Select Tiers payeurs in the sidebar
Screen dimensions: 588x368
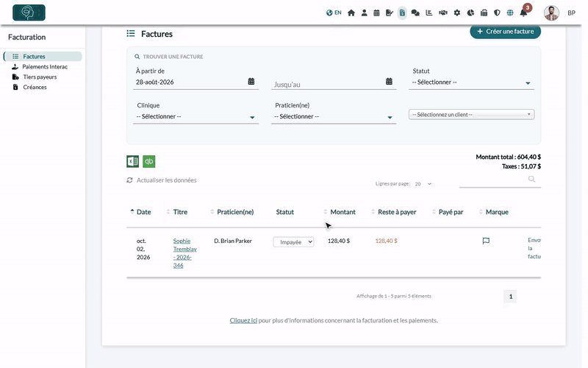tap(40, 77)
